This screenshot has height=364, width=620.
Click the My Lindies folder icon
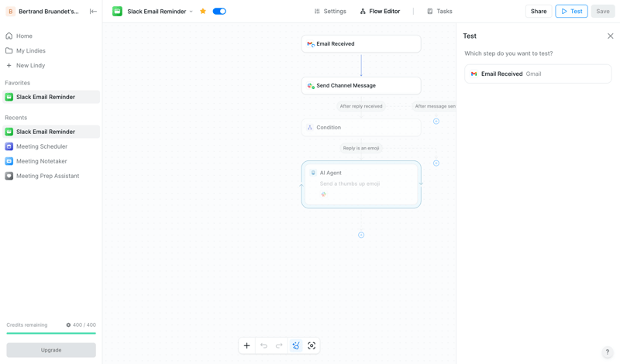[9, 50]
